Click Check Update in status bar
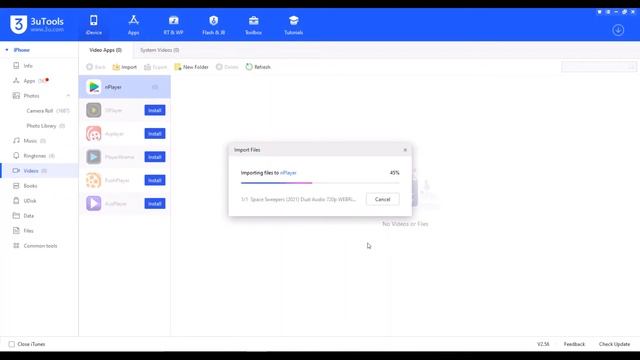Image resolution: width=640 pixels, height=360 pixels. pos(614,344)
